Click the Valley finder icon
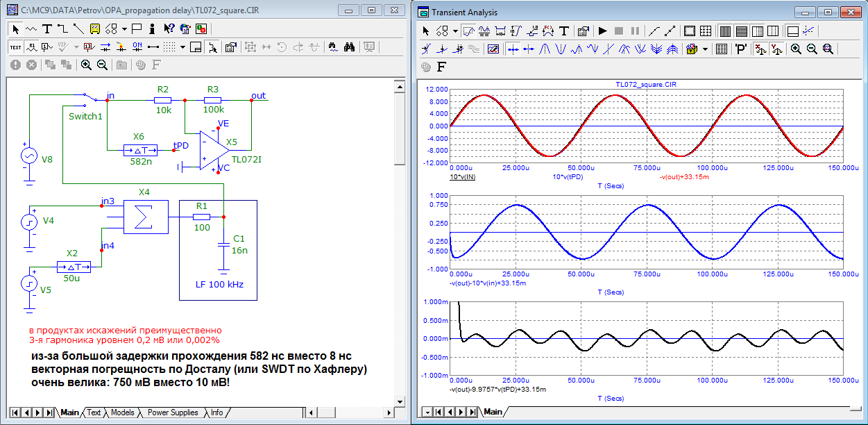The height and width of the screenshot is (425, 868). click(x=561, y=49)
